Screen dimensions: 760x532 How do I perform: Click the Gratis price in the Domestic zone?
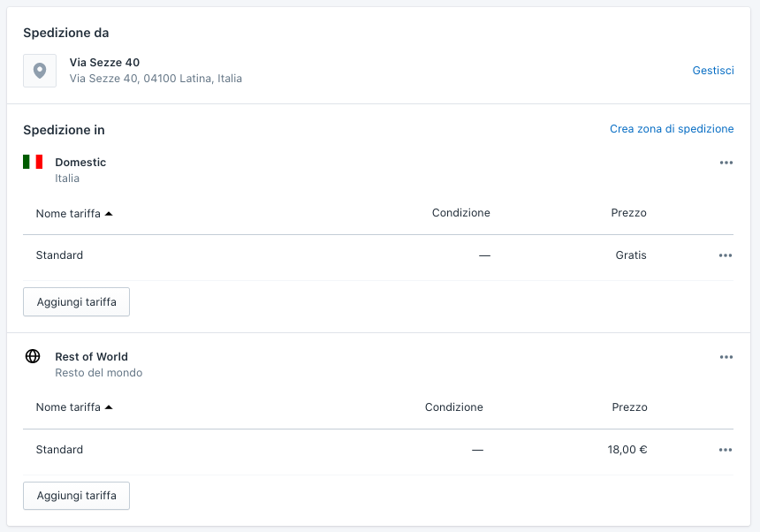631,255
